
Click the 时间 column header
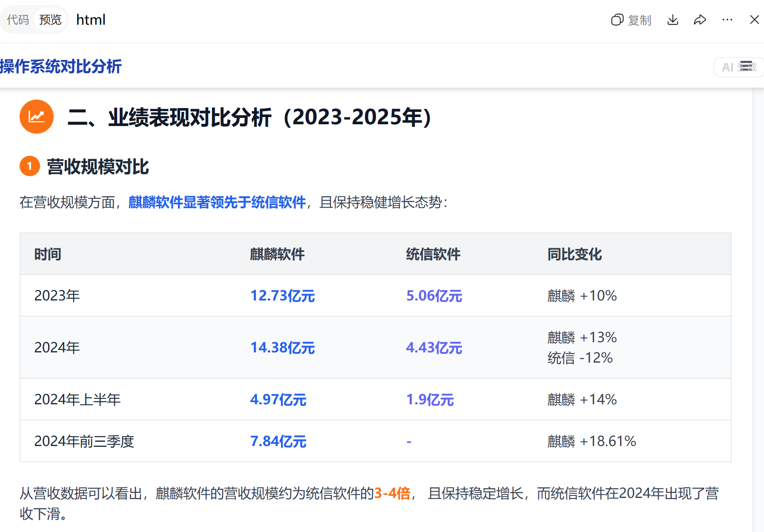(48, 254)
